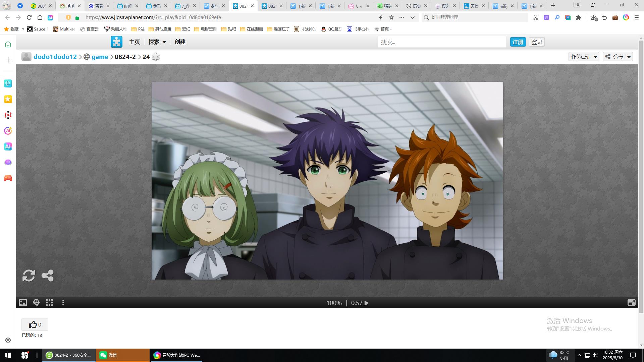
Task: Click the completed puzzle image
Action: pyautogui.click(x=327, y=180)
